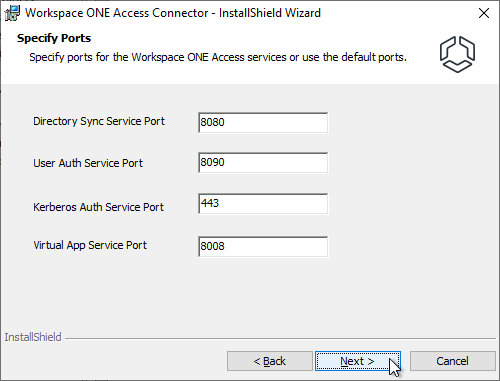This screenshot has height=381, width=500.
Task: Click the User Auth Service Port label
Action: [x=88, y=163]
